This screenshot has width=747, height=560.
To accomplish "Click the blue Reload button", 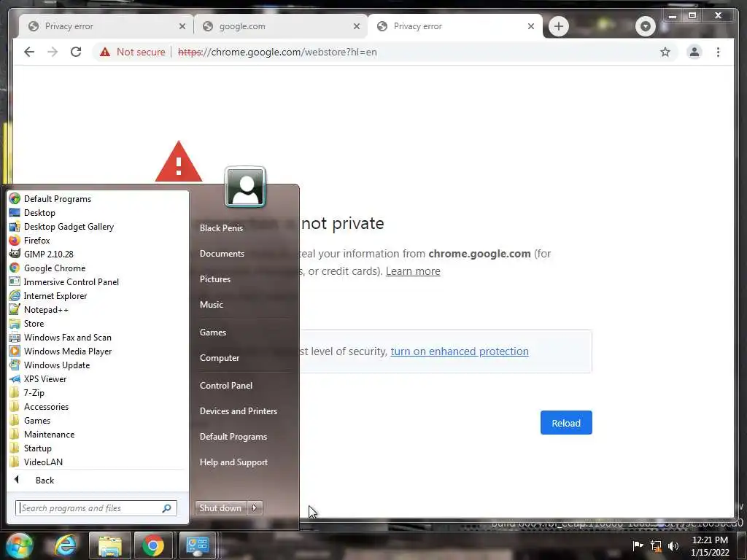I will click(x=566, y=423).
